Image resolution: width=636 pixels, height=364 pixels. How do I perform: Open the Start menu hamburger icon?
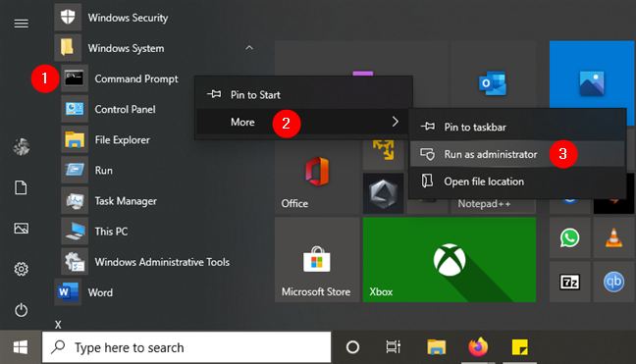[21, 24]
